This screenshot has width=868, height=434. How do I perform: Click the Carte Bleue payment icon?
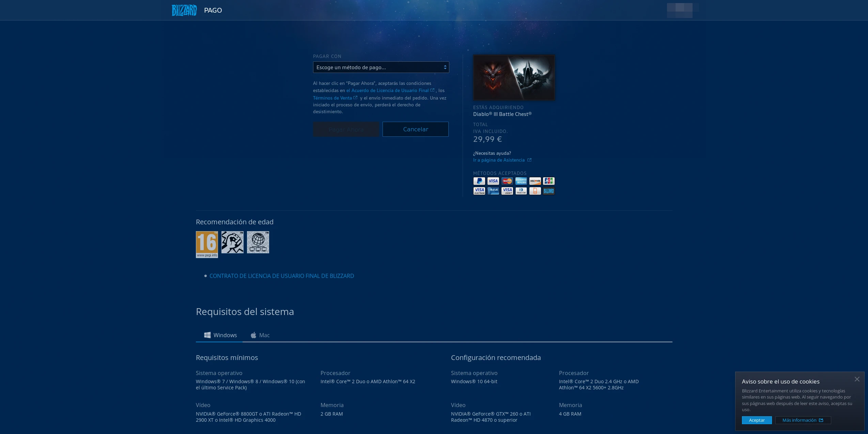coord(493,191)
